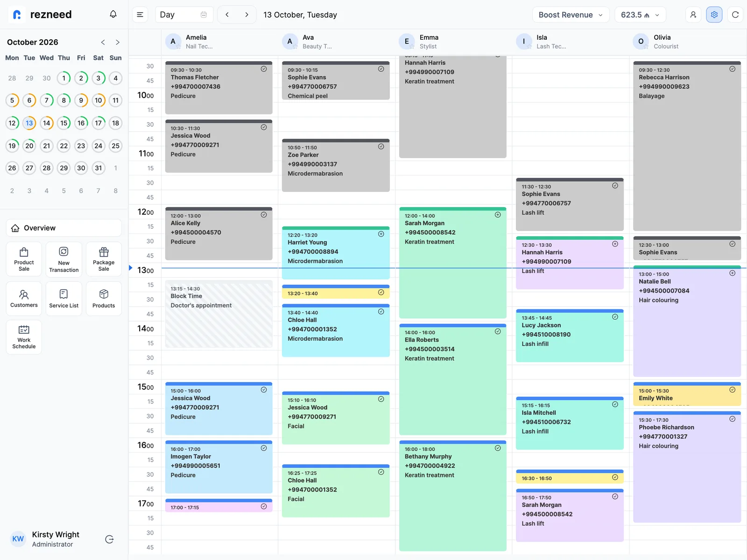Screen dimensions: 747x560
Task: Open the Products section
Action: 104,299
